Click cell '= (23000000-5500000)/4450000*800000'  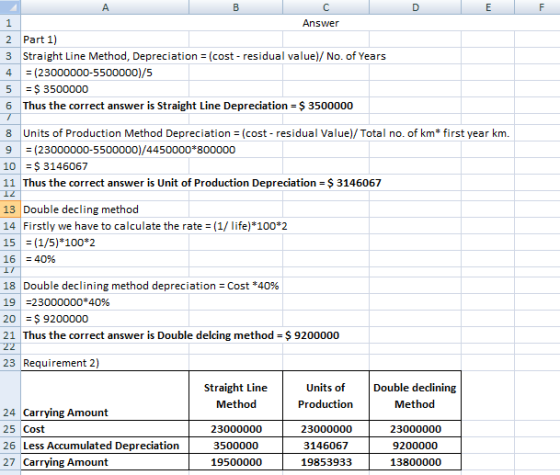point(130,150)
